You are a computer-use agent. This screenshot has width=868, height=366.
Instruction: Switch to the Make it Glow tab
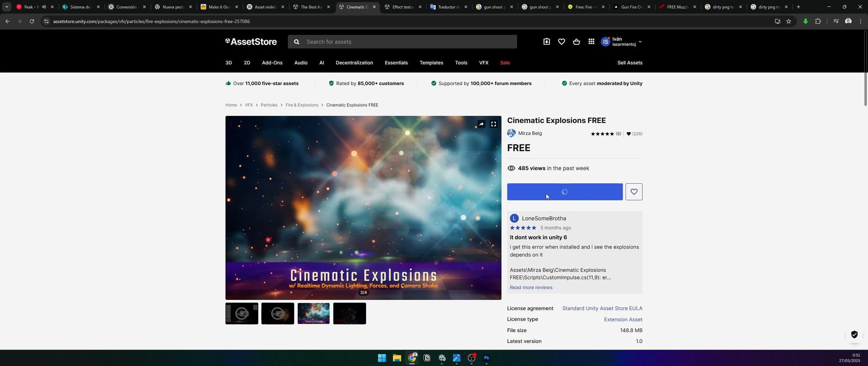coord(219,7)
